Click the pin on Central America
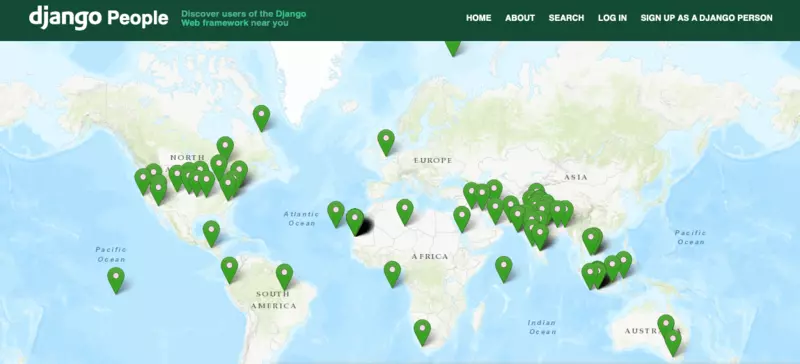The image size is (800, 364). [x=211, y=233]
